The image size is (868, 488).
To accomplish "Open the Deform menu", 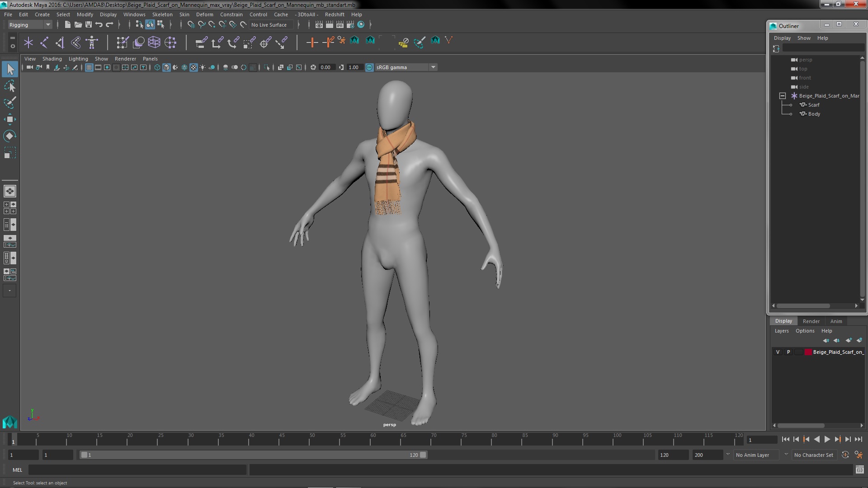I will 204,14.
